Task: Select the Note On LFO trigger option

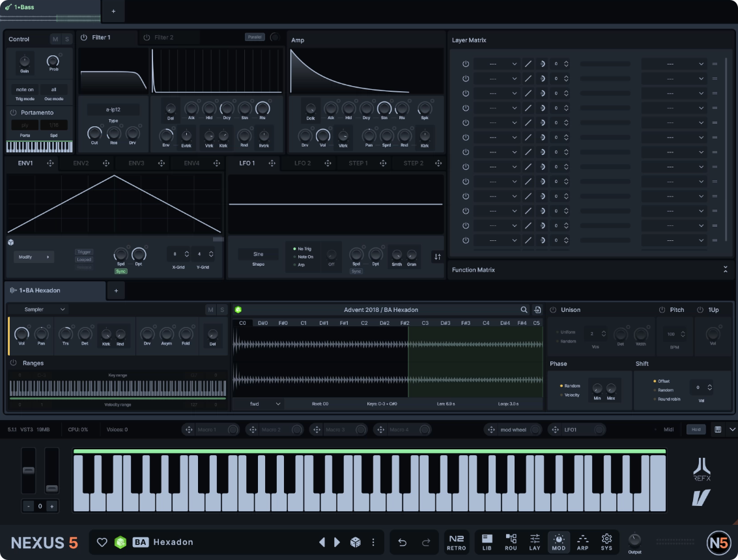Action: 303,257
